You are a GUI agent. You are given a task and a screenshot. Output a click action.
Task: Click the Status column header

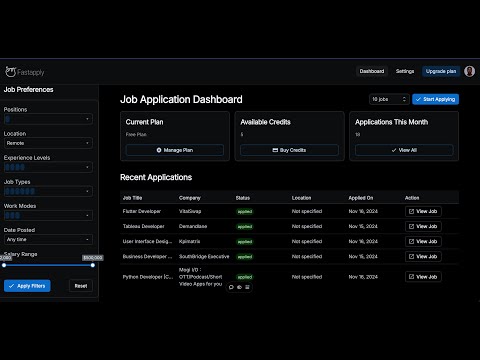coord(243,198)
